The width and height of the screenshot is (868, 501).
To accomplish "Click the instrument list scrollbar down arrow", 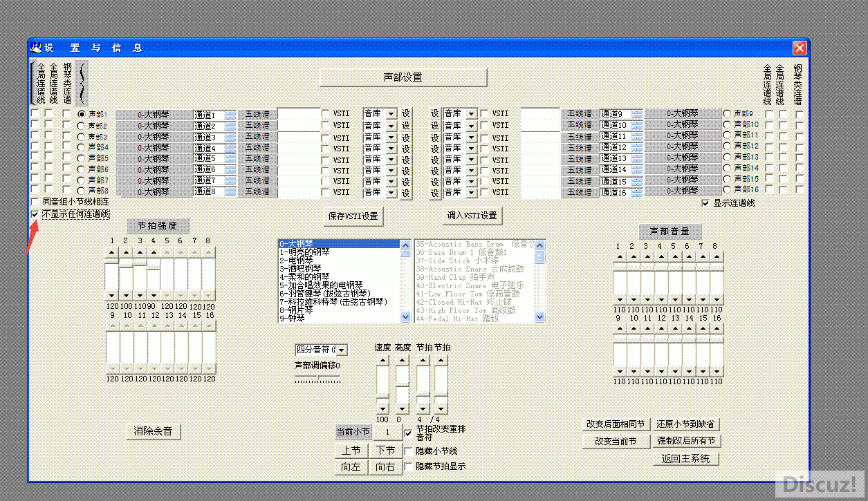I will (x=405, y=316).
